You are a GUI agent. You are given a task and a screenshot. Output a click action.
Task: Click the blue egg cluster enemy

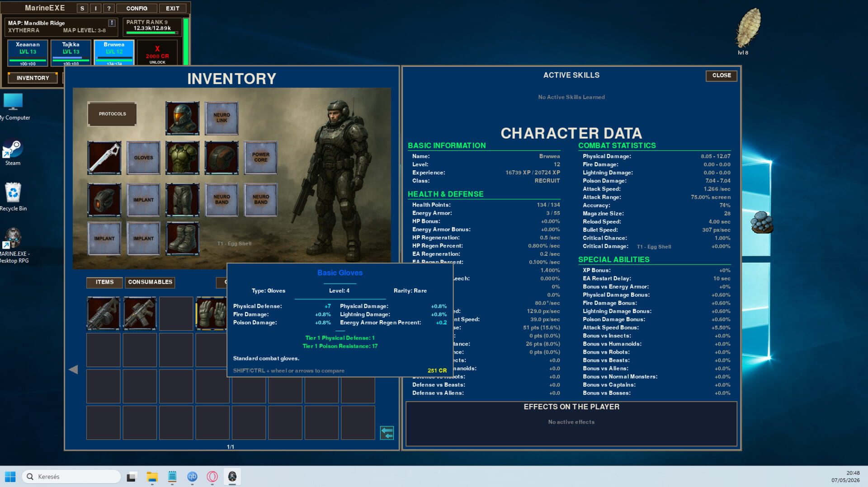tap(762, 222)
